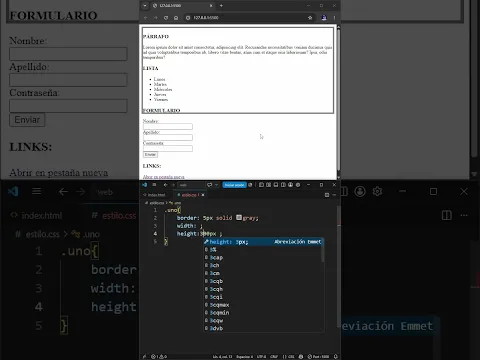
Task: Open the VS Code command center search box
Action: [x=191, y=185]
